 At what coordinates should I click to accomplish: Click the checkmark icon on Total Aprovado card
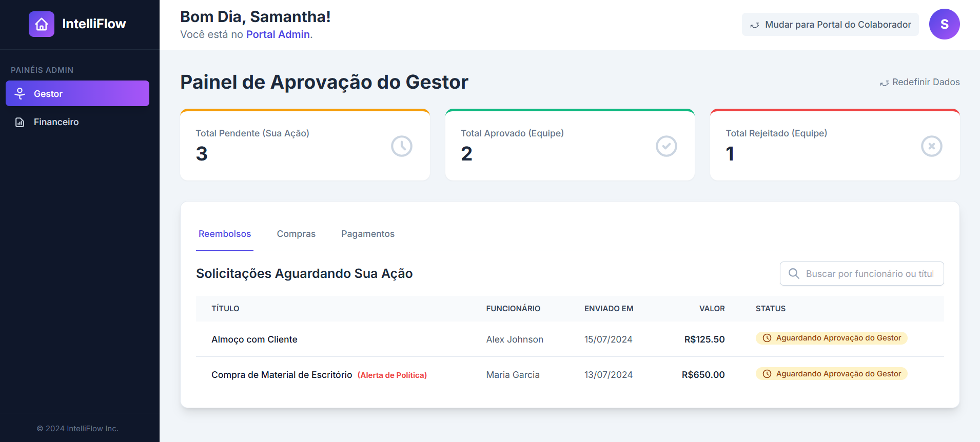pos(667,146)
